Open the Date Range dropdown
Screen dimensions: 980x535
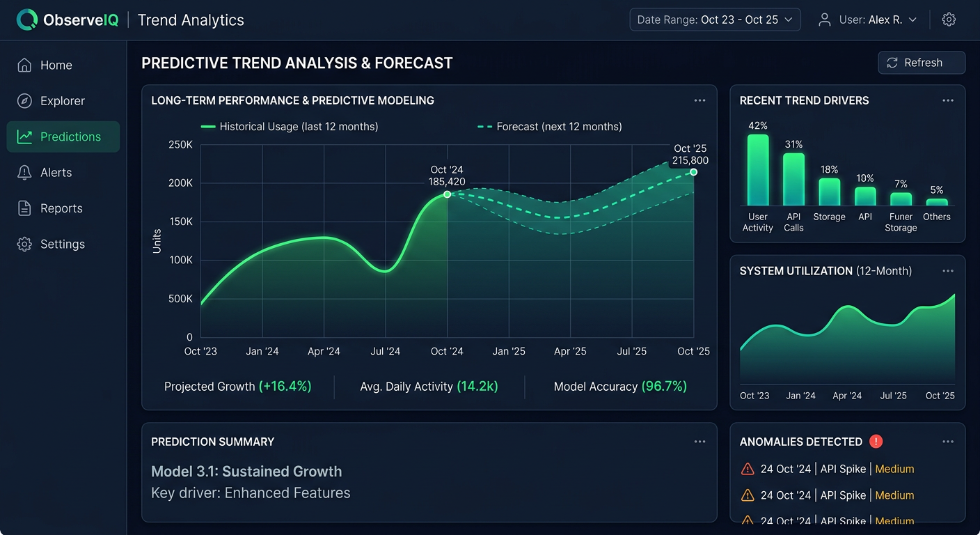pos(714,20)
